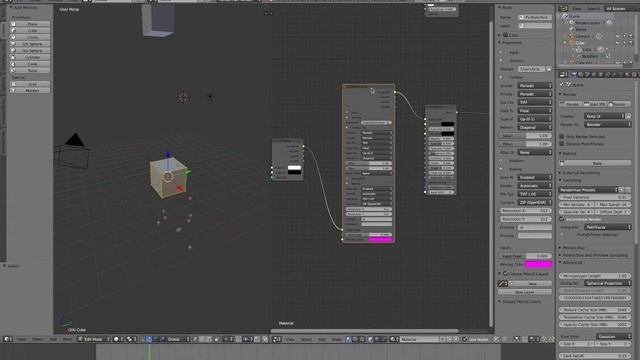Open the Display Keep UI dropdown
The height and width of the screenshot is (360, 640).
coord(604,116)
